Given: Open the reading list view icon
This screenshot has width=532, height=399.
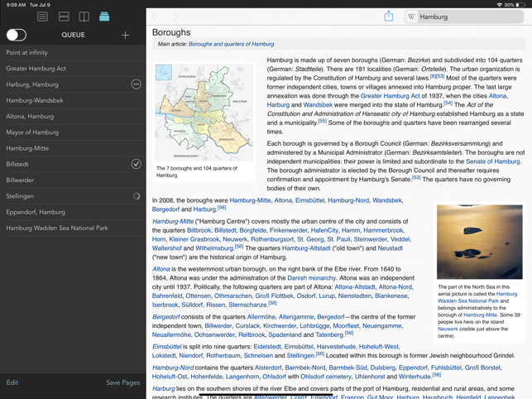Looking at the screenshot, I should [42, 17].
